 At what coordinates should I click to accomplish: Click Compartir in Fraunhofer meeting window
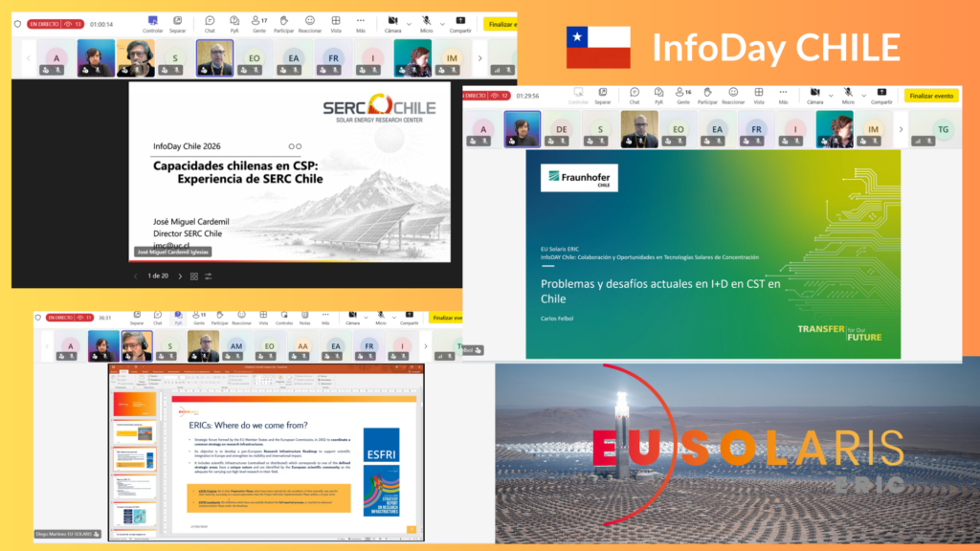pyautogui.click(x=881, y=96)
